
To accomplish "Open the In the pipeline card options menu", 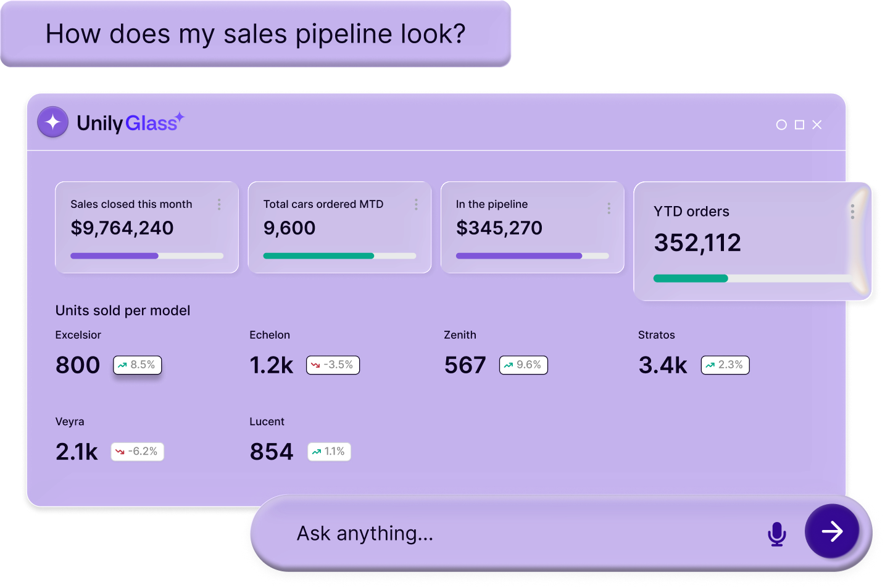I will pos(609,206).
